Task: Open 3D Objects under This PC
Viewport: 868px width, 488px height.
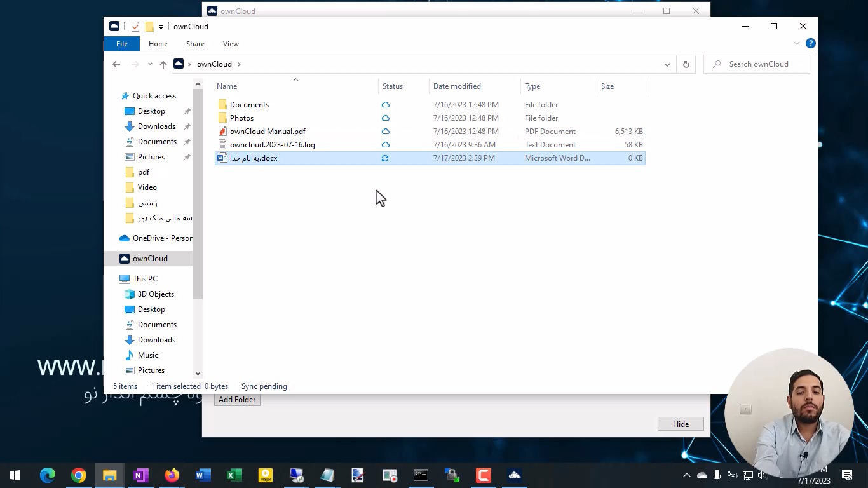Action: point(156,294)
